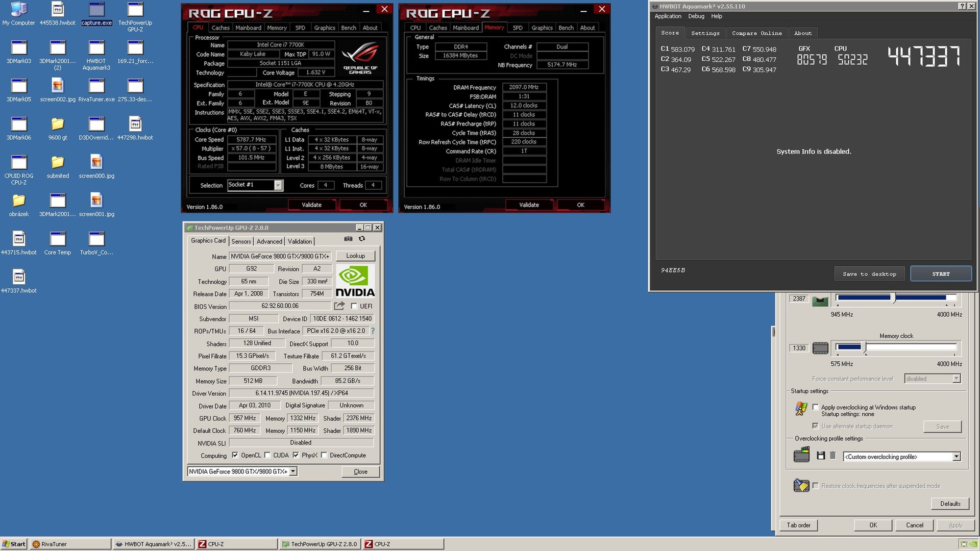
Task: Click GPU-Z BIOS save share icon
Action: click(x=339, y=306)
